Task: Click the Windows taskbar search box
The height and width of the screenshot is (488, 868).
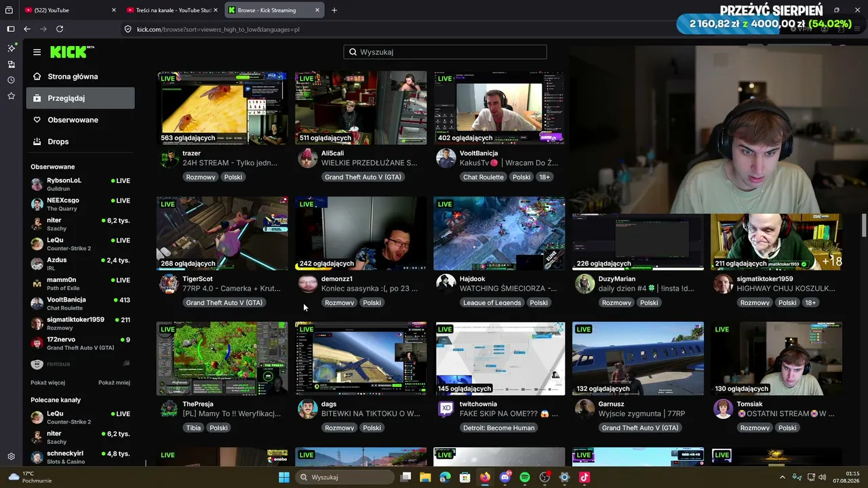Action: [x=347, y=477]
